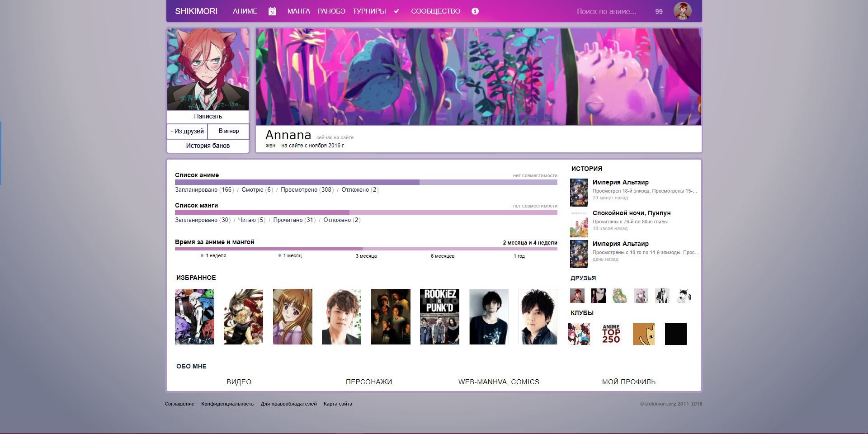
Task: Open the info icon in the header
Action: click(x=475, y=11)
